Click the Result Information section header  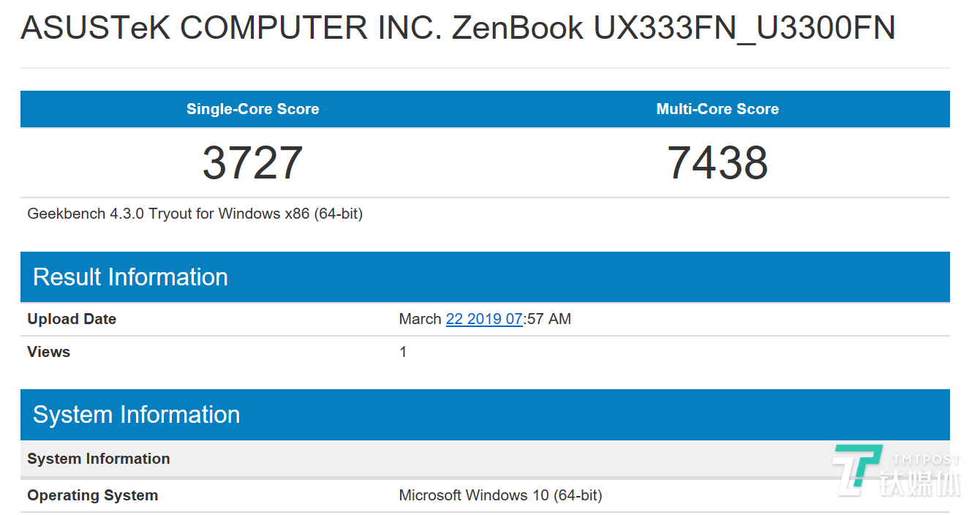tap(129, 277)
